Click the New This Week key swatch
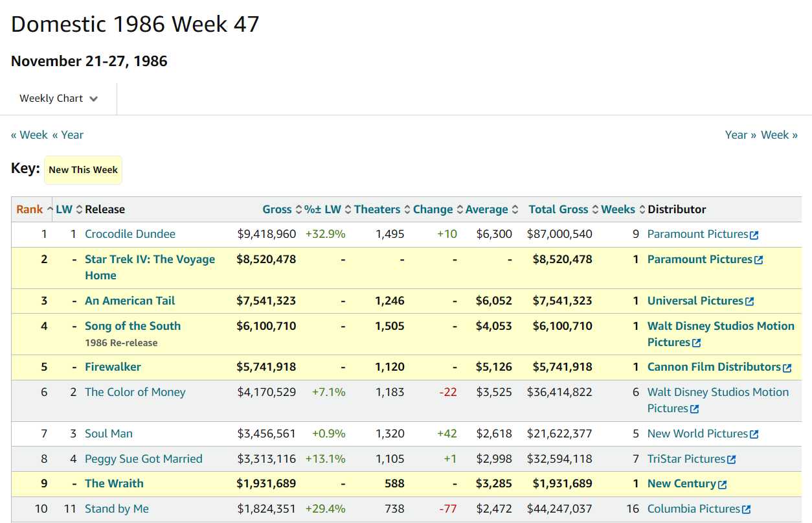This screenshot has width=812, height=523. pos(83,170)
